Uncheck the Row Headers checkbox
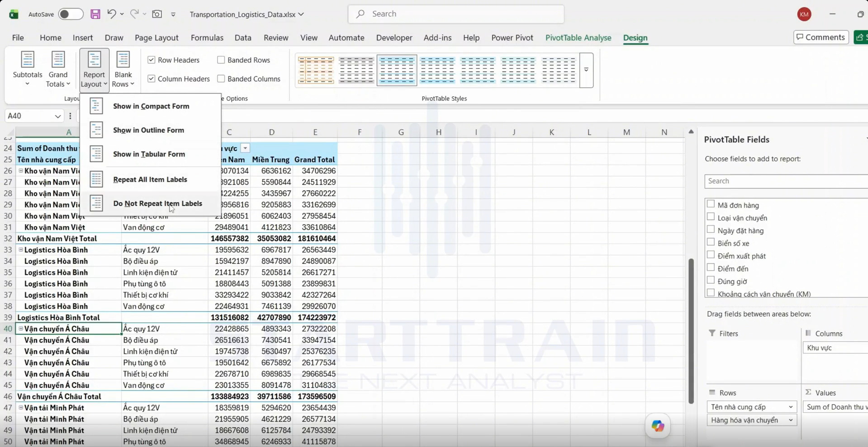This screenshot has width=868, height=447. (x=152, y=60)
